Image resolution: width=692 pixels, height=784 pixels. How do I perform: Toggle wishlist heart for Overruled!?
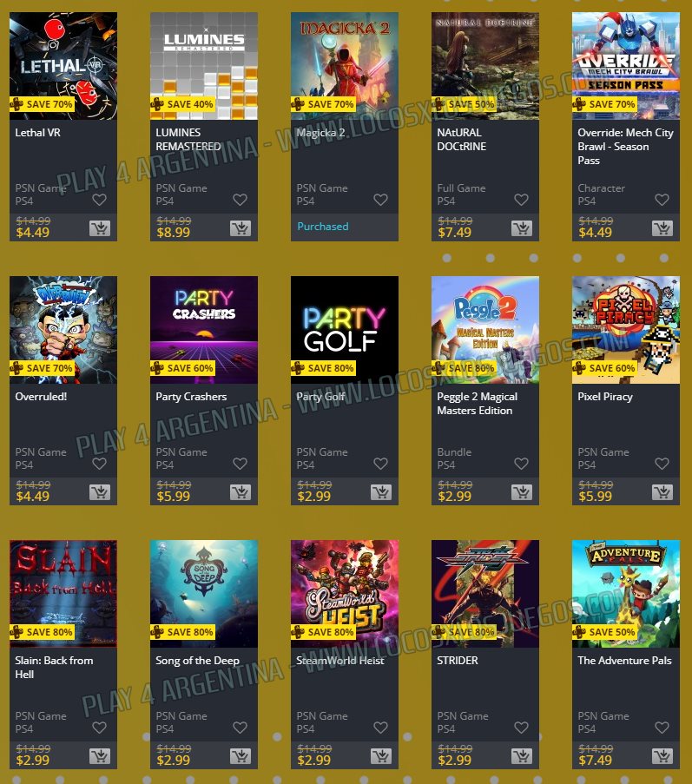click(x=100, y=464)
